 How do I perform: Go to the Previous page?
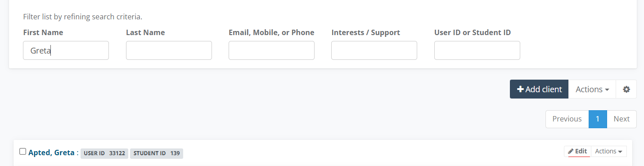pos(567,119)
